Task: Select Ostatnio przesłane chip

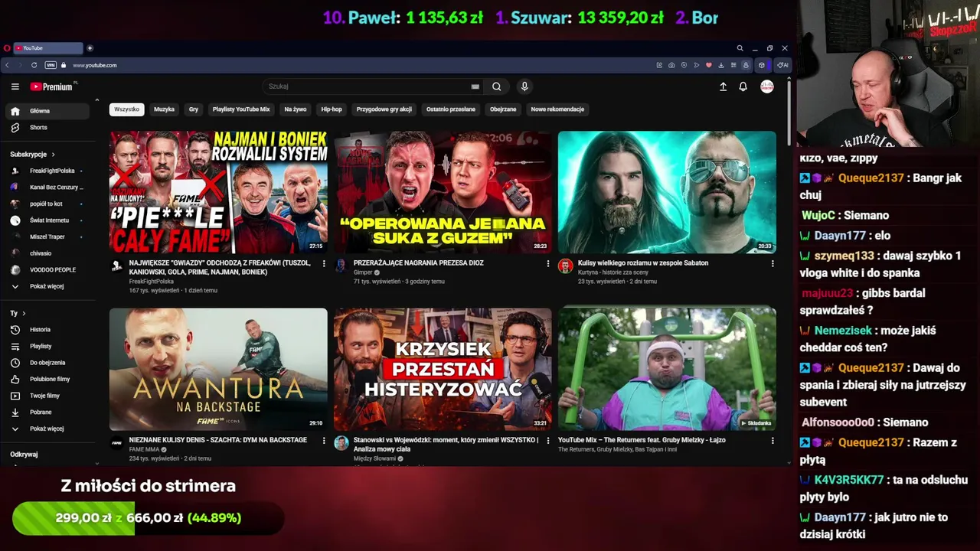Action: click(x=451, y=109)
